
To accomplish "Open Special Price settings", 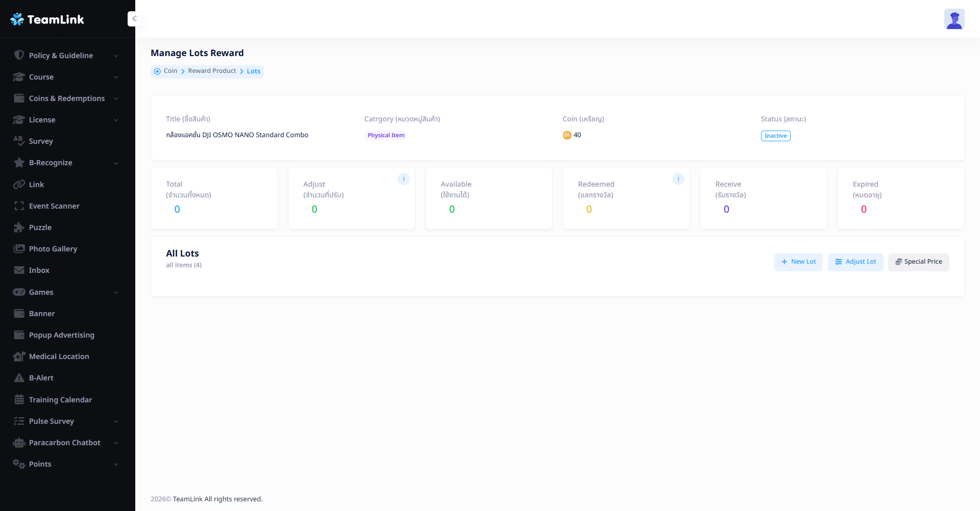I will (x=918, y=262).
